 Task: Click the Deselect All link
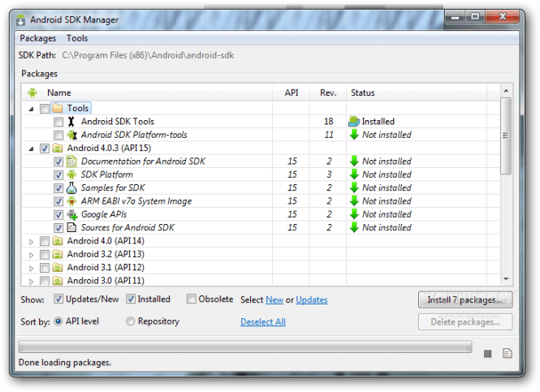point(263,321)
